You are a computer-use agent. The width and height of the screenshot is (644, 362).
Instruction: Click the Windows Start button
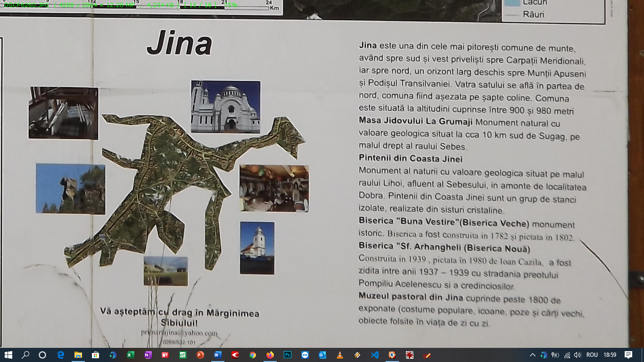pyautogui.click(x=8, y=355)
